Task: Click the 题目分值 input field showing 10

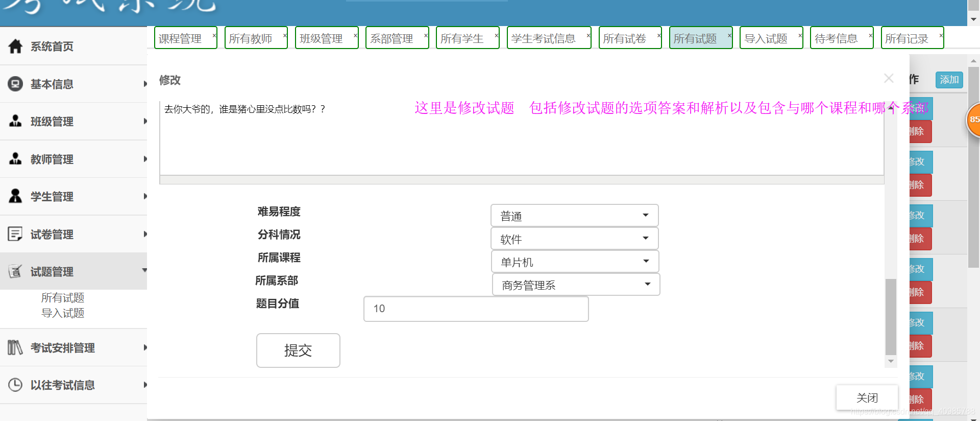Action: (476, 309)
